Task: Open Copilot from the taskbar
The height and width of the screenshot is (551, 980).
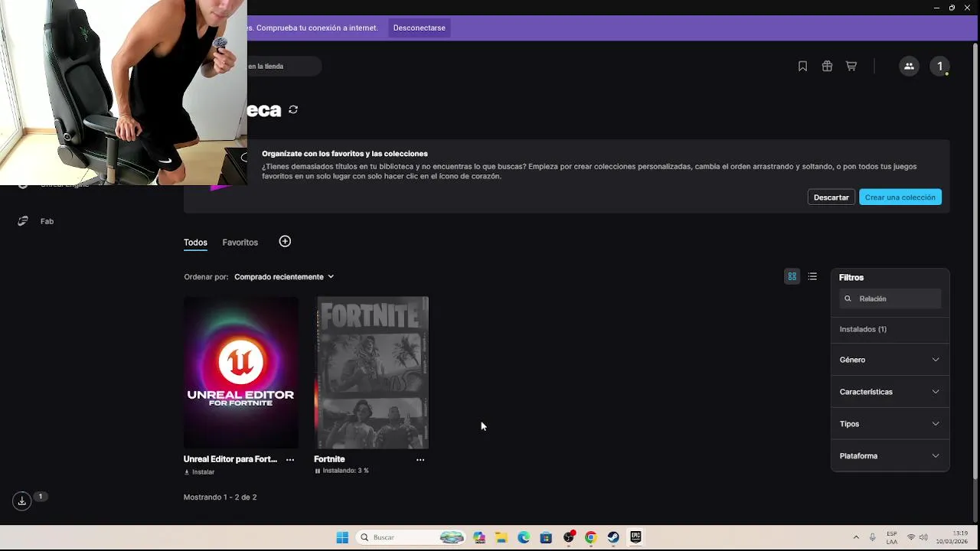Action: click(479, 537)
